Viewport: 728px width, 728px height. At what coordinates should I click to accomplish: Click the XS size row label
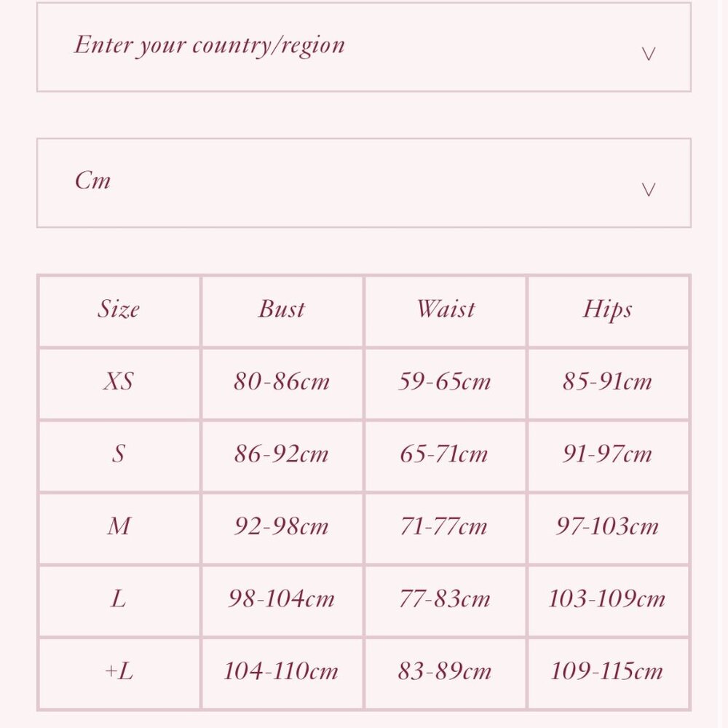pyautogui.click(x=119, y=381)
